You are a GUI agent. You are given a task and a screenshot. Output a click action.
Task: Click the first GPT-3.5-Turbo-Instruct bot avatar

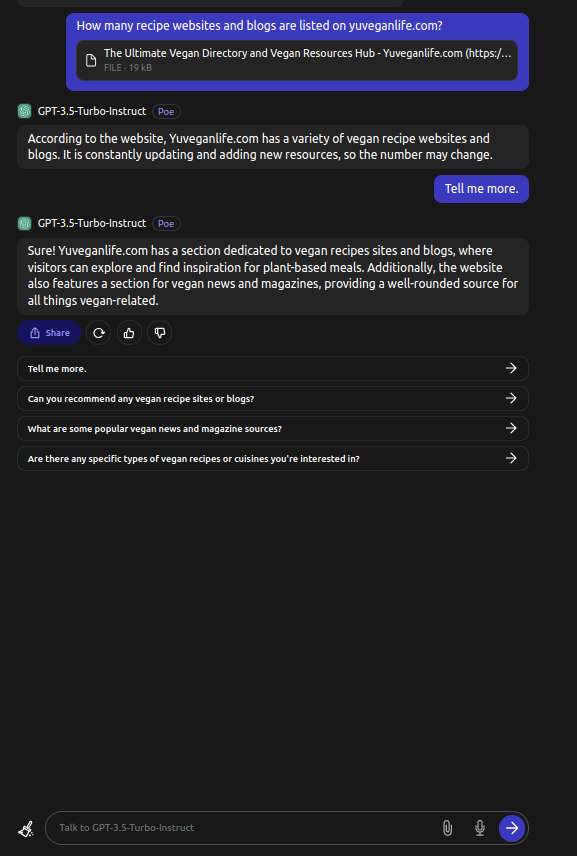click(x=25, y=111)
